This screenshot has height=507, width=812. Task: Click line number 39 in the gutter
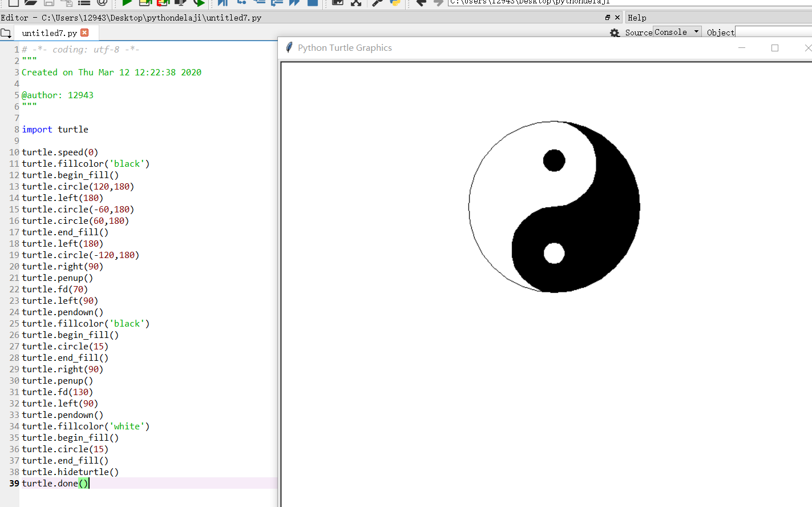click(x=14, y=484)
